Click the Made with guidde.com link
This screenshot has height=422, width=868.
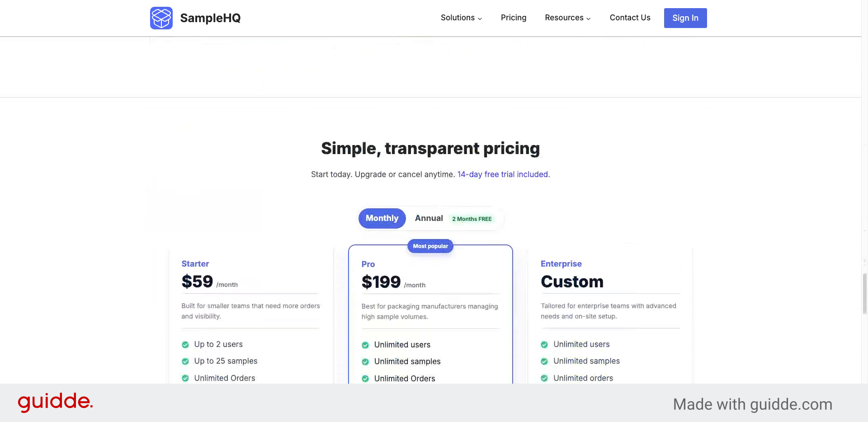tap(752, 404)
